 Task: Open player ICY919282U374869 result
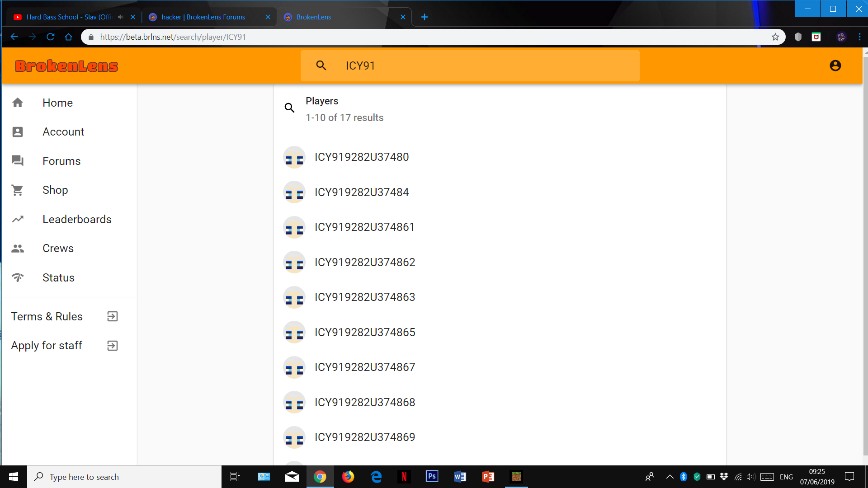point(500,437)
